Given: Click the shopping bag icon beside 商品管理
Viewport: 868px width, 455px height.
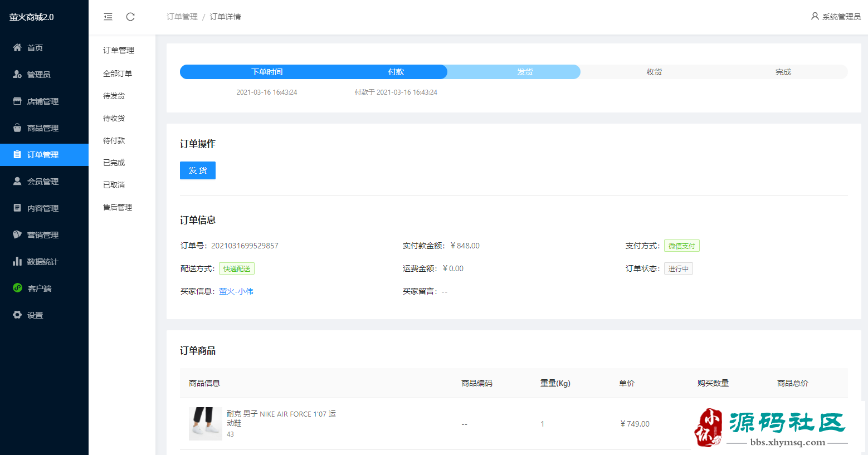Looking at the screenshot, I should tap(17, 128).
